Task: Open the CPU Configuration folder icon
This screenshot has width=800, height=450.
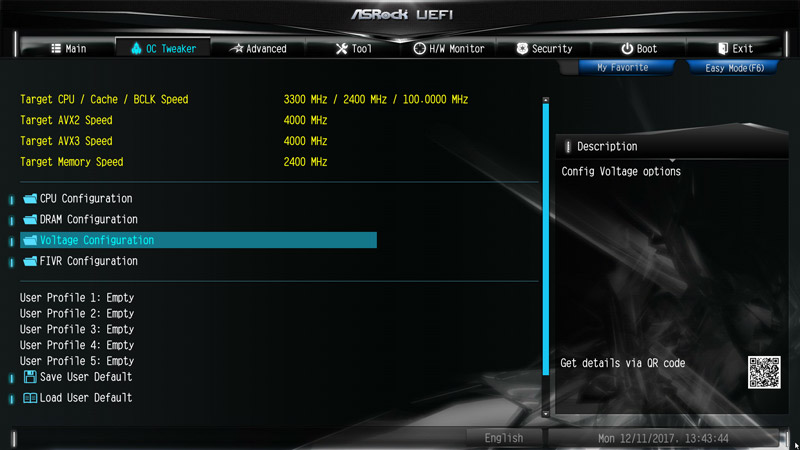Action: point(30,198)
